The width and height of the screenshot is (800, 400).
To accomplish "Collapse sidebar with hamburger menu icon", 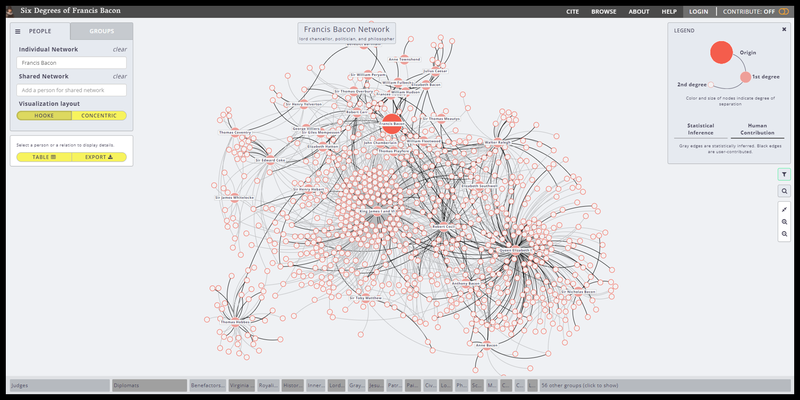I will coord(18,32).
